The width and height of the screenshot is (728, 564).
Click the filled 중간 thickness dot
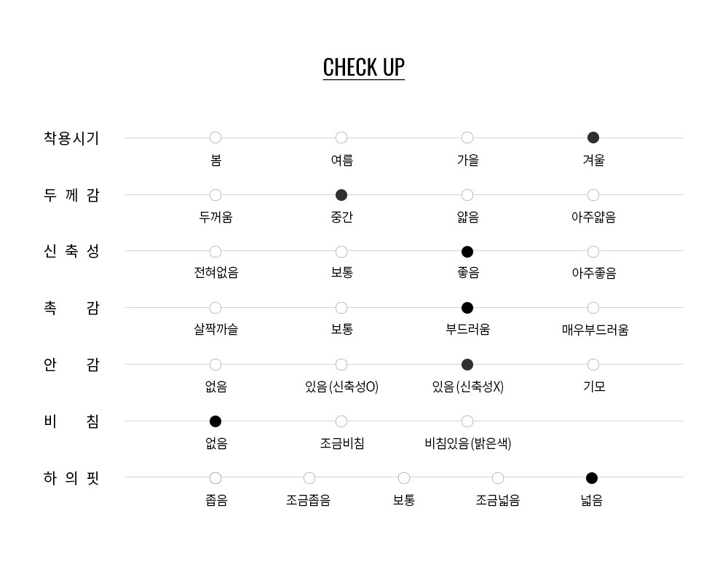pyautogui.click(x=341, y=195)
